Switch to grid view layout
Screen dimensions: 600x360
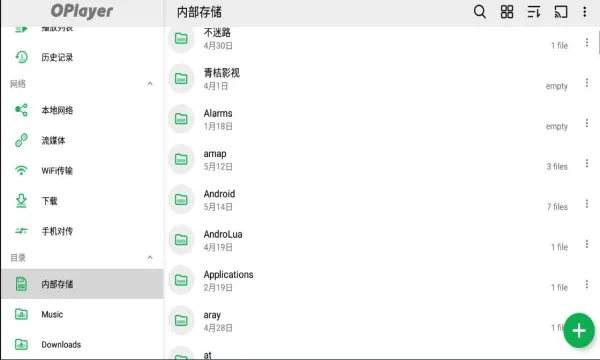[x=507, y=12]
